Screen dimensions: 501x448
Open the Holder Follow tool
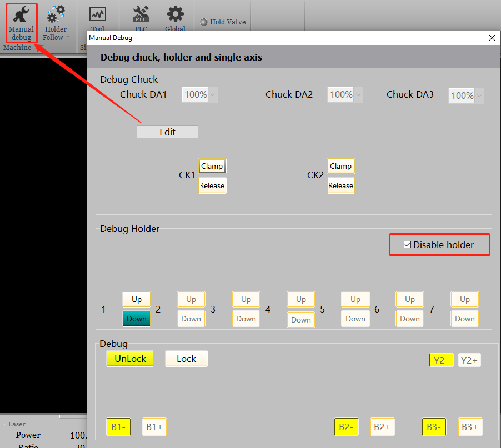tap(56, 23)
